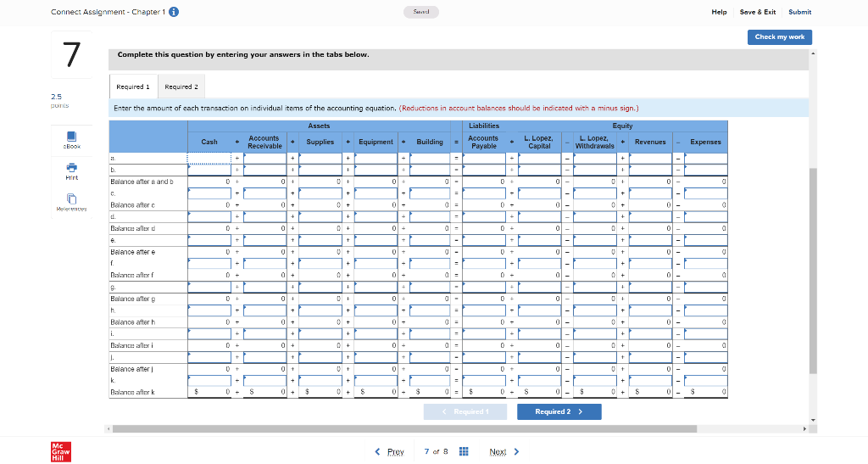
Task: Click the blue Required 2 navigation button
Action: pyautogui.click(x=559, y=411)
